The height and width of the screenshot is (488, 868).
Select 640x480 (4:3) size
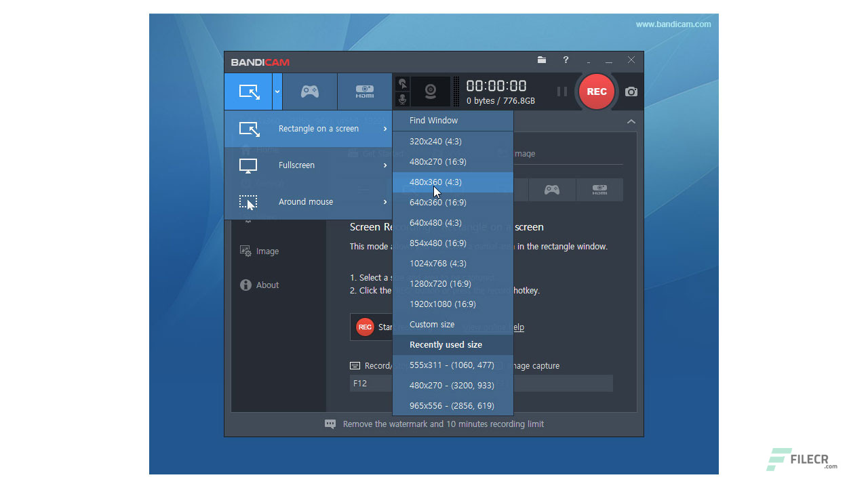pyautogui.click(x=453, y=223)
